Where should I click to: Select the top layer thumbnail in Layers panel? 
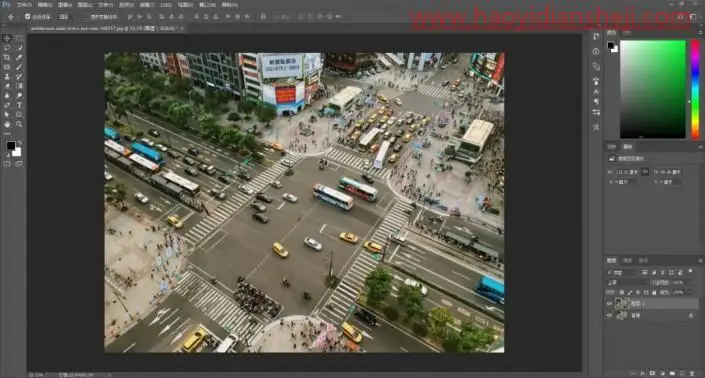[621, 304]
